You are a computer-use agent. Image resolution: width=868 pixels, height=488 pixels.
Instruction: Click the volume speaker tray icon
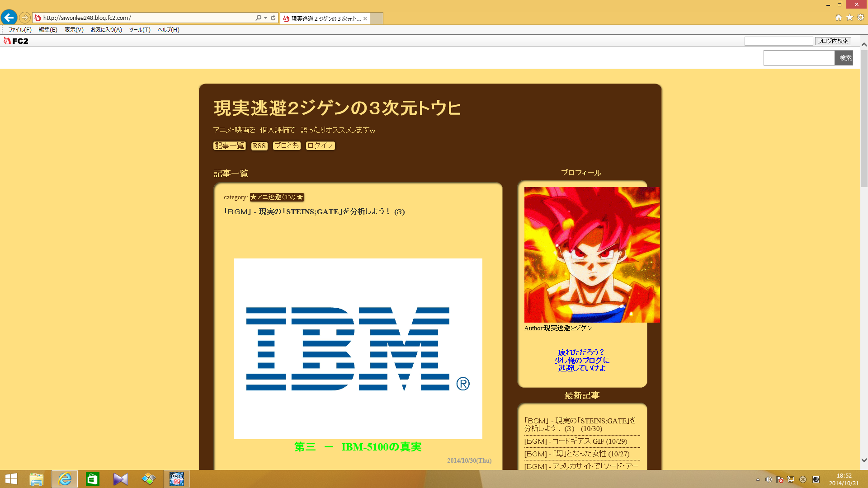769,479
